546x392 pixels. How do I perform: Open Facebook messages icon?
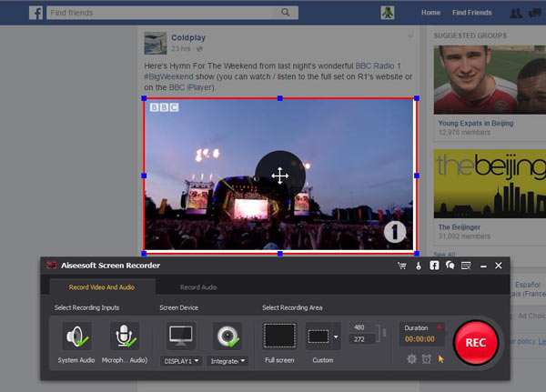coord(535,14)
